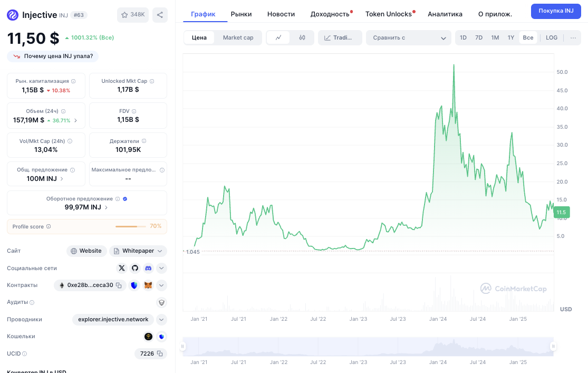Open chart more options (three dots)
Screen dimensions: 588x373
[x=573, y=37]
